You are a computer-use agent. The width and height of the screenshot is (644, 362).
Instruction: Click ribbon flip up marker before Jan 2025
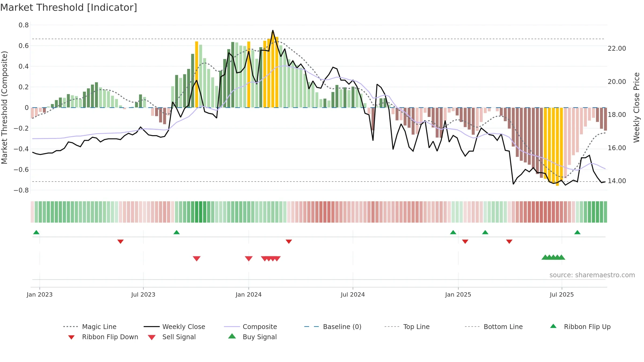(453, 232)
